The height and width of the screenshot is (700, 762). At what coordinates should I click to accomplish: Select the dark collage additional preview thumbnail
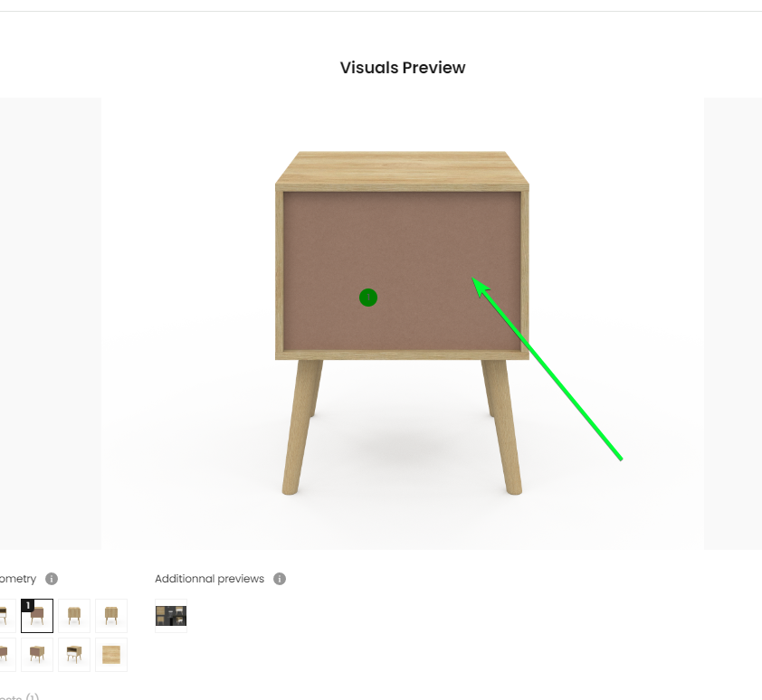pos(171,616)
